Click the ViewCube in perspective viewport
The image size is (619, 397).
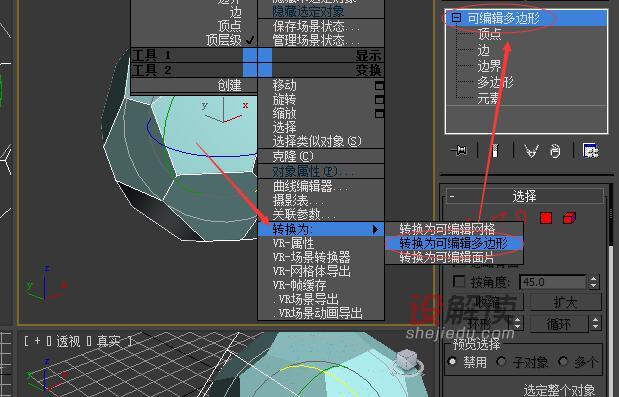(407, 360)
